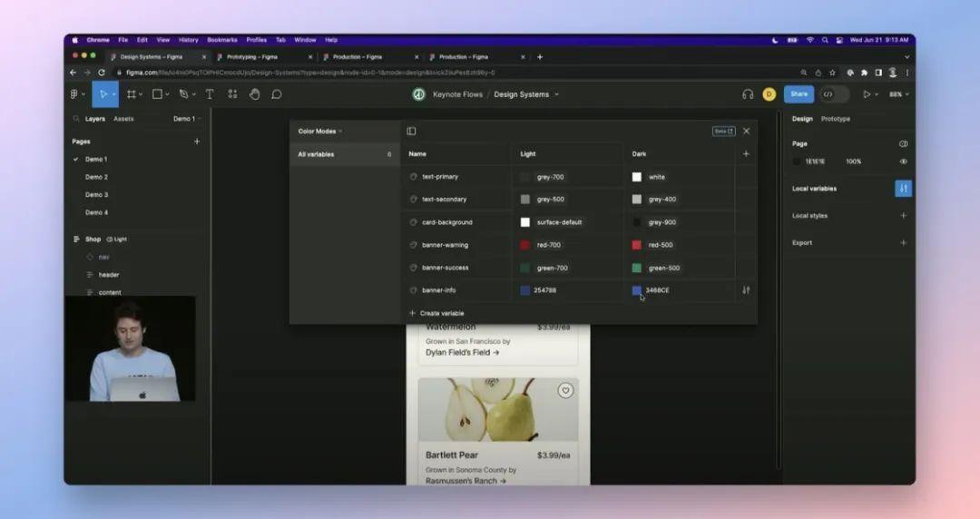This screenshot has width=980, height=519.
Task: Select the Demo 4 page
Action: (96, 212)
